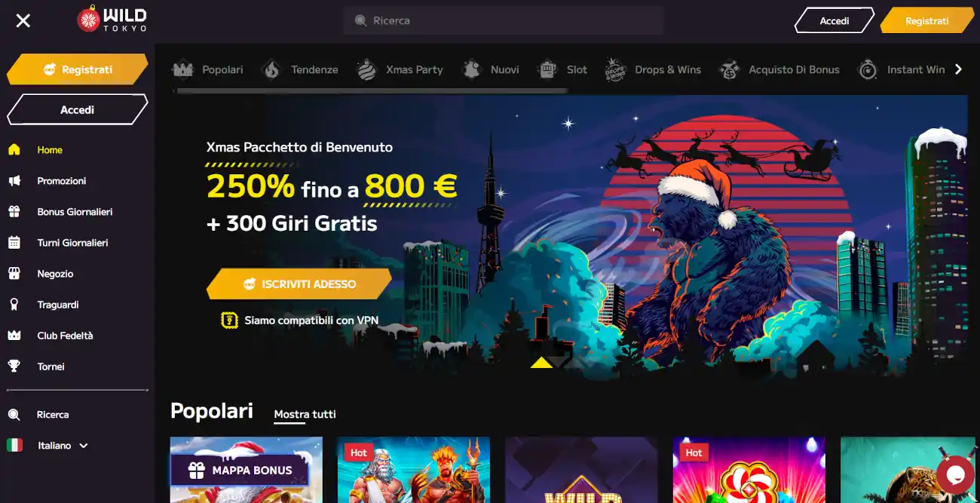Select the Xmas Party category tab
Screen dimensions: 980x503
(400, 69)
